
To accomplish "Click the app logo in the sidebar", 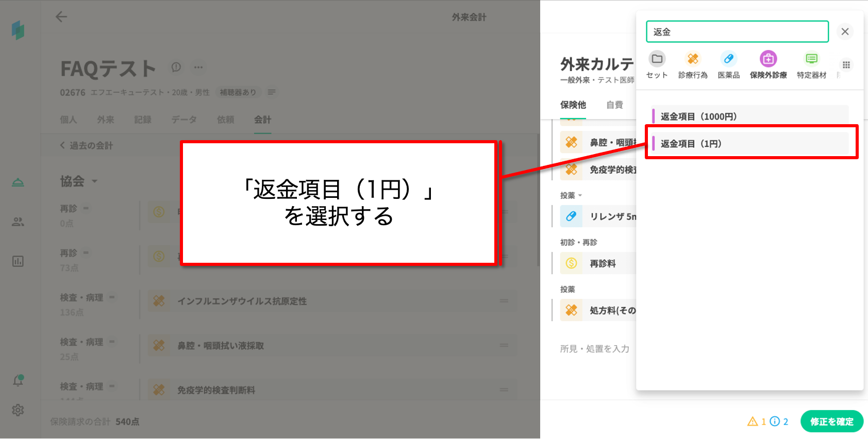I will tap(18, 30).
